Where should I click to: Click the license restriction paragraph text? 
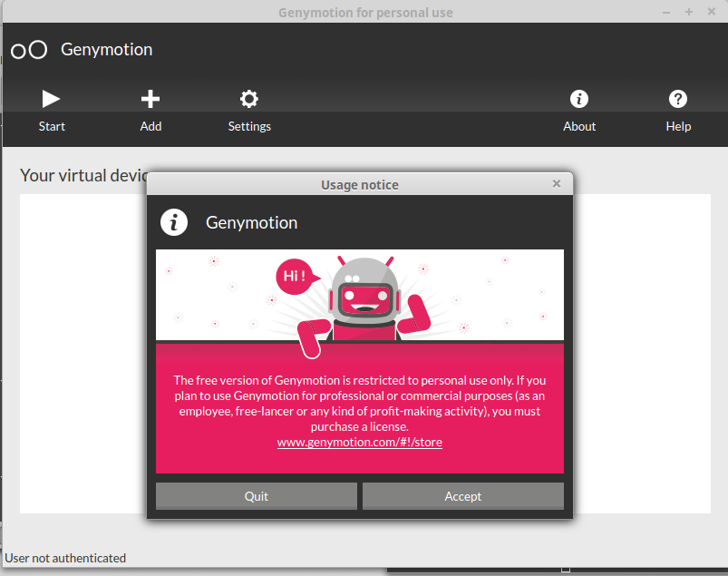pyautogui.click(x=359, y=403)
